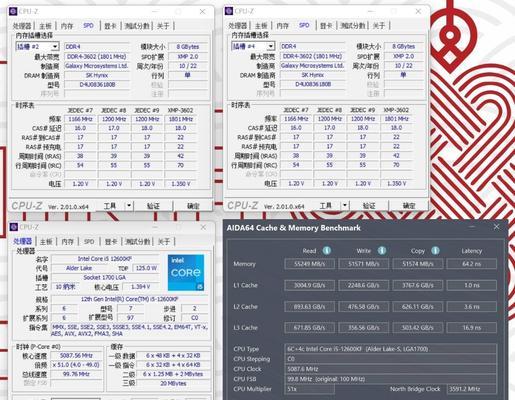
Task: Click XMP-3602 voltage 1.350 V in slot #4 window
Action: pyautogui.click(x=396, y=183)
